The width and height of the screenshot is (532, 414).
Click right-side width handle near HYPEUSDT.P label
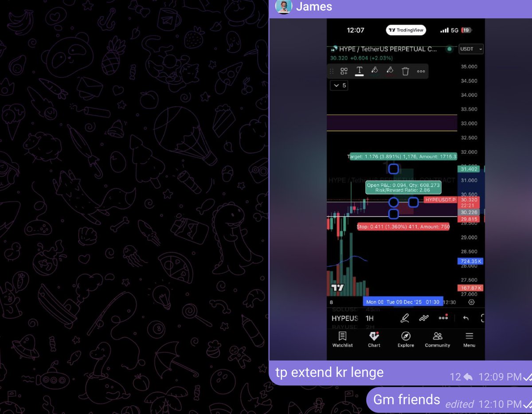click(x=413, y=202)
